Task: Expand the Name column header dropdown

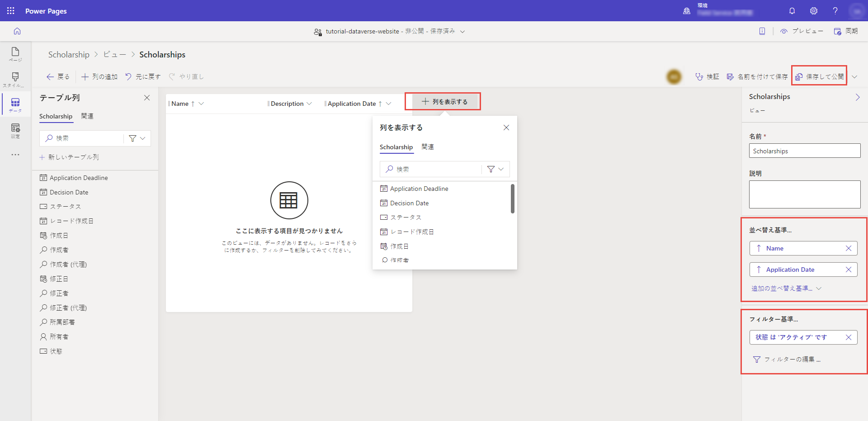Action: [x=201, y=104]
